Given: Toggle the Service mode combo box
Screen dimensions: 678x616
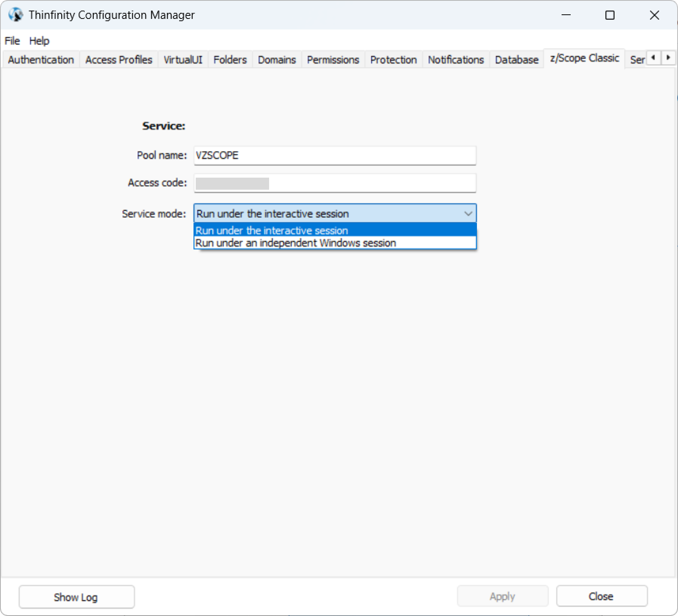Looking at the screenshot, I should (x=335, y=214).
